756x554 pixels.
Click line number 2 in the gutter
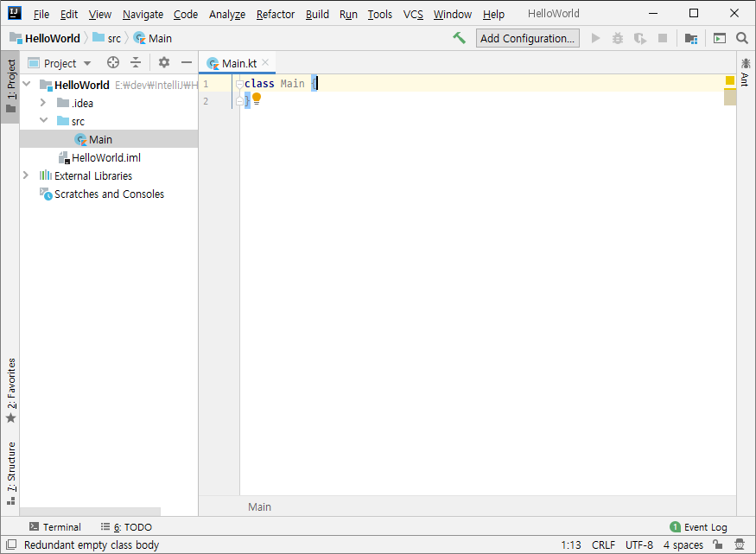point(206,101)
